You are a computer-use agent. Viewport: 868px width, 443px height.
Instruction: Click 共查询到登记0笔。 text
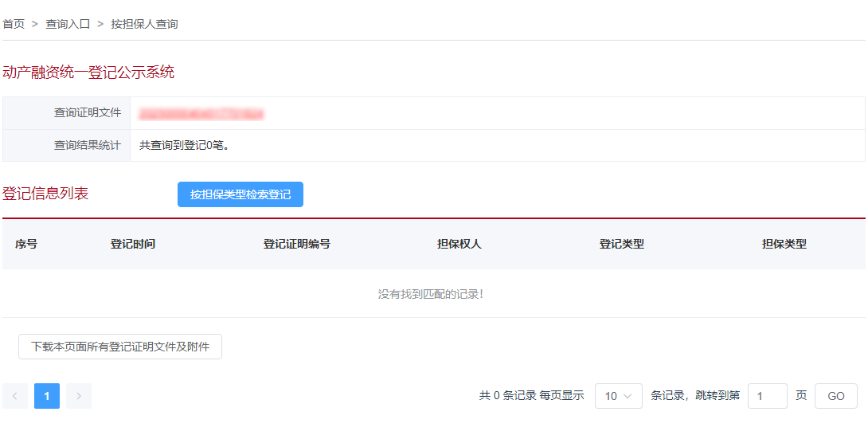point(184,146)
